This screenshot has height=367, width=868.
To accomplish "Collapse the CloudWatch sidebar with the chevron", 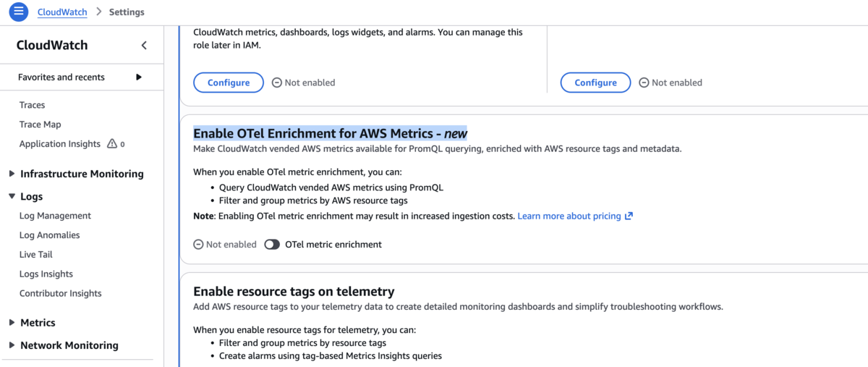I will pos(144,46).
